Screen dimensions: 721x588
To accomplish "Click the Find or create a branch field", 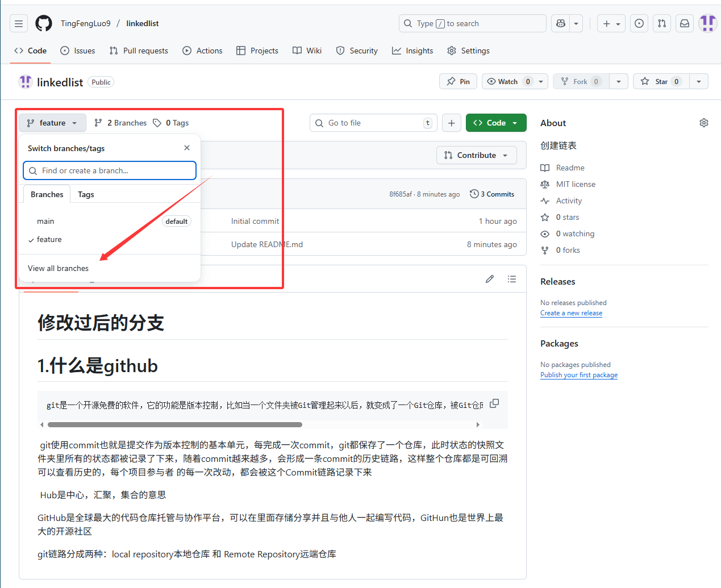I will click(110, 170).
